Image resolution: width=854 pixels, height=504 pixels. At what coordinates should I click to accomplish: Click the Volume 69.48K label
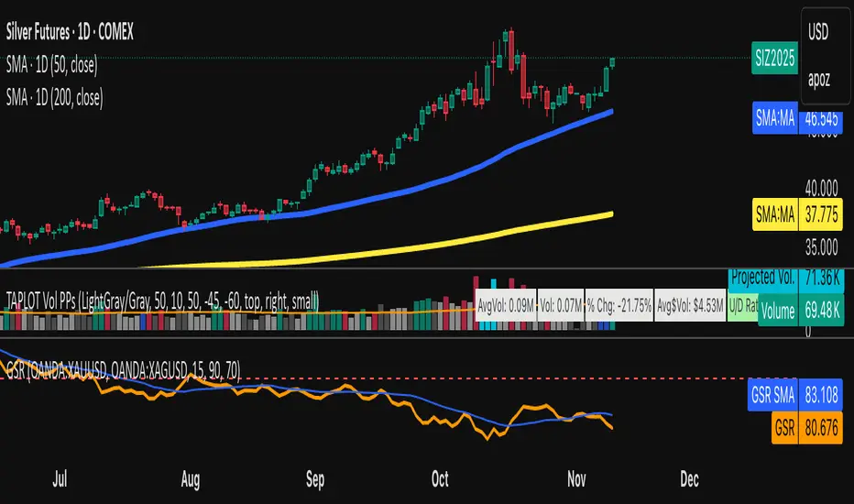[800, 311]
